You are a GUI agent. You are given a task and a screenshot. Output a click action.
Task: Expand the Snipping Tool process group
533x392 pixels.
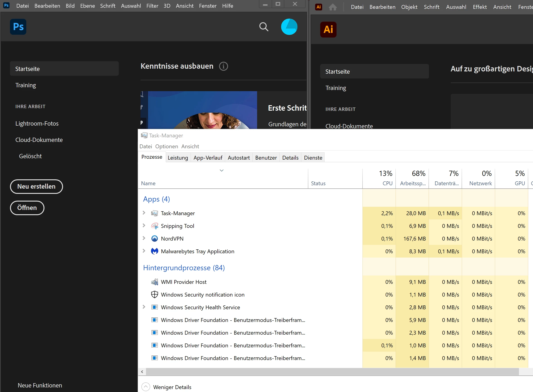tap(144, 225)
